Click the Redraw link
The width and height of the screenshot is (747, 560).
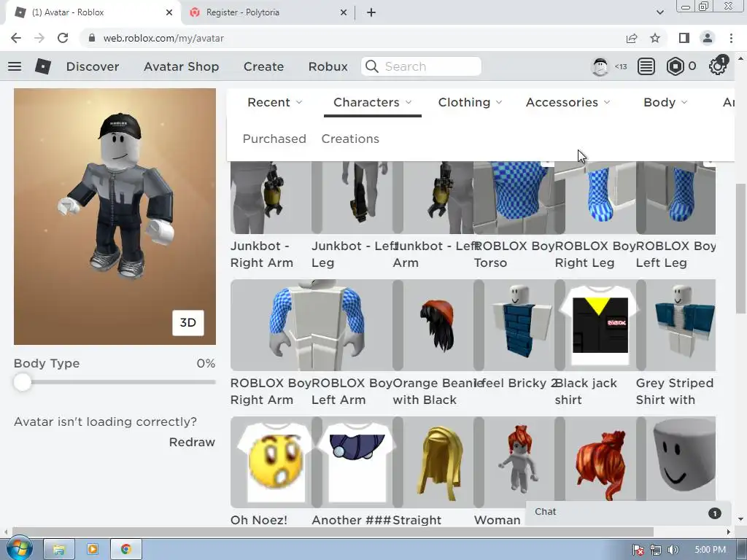192,442
